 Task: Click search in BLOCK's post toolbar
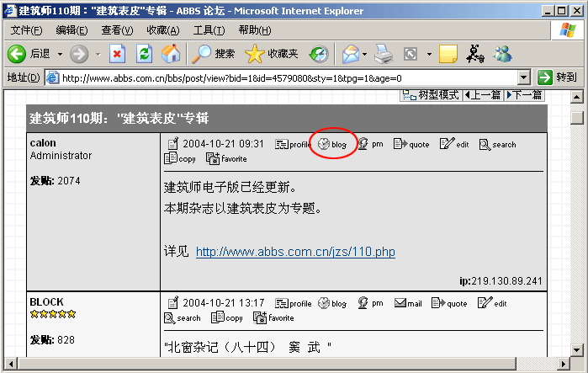pyautogui.click(x=183, y=318)
